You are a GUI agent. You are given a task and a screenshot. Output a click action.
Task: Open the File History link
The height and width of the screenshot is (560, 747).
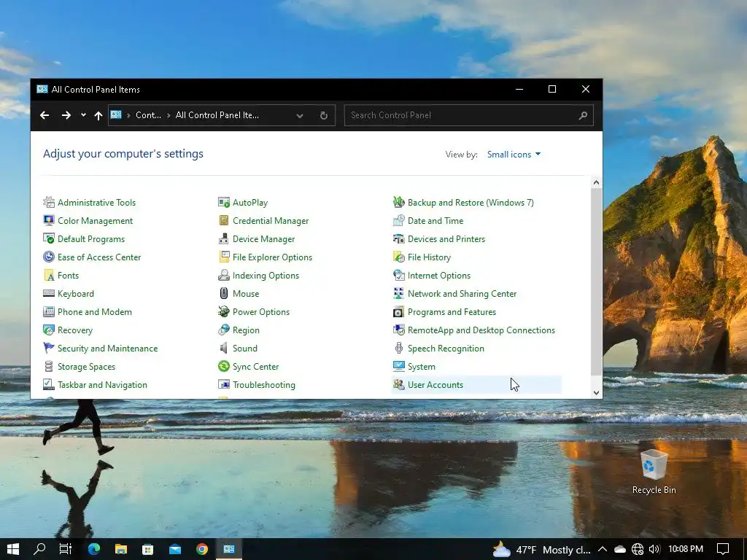point(429,257)
